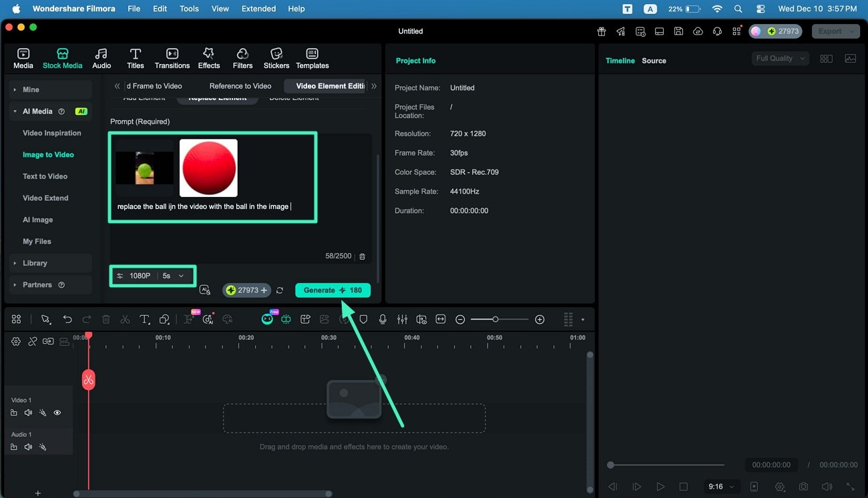
Task: Click the cloud upload icon in the title bar
Action: pos(698,31)
